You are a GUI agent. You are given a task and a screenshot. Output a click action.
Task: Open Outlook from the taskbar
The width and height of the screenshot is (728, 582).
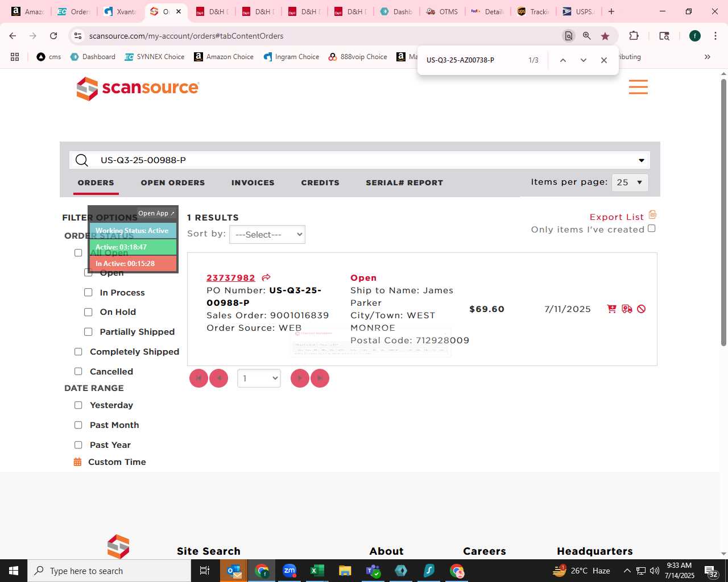234,571
